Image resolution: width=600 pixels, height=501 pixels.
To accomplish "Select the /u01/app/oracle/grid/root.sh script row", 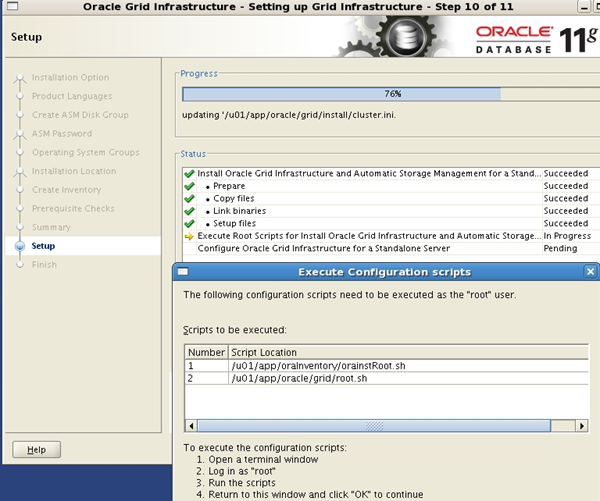I will (x=386, y=378).
